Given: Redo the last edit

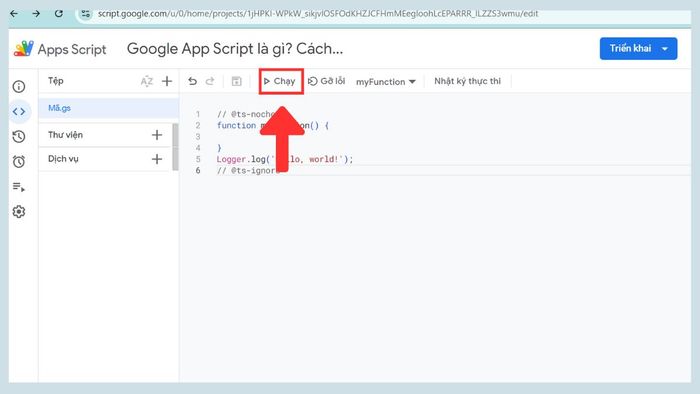Looking at the screenshot, I should 210,81.
